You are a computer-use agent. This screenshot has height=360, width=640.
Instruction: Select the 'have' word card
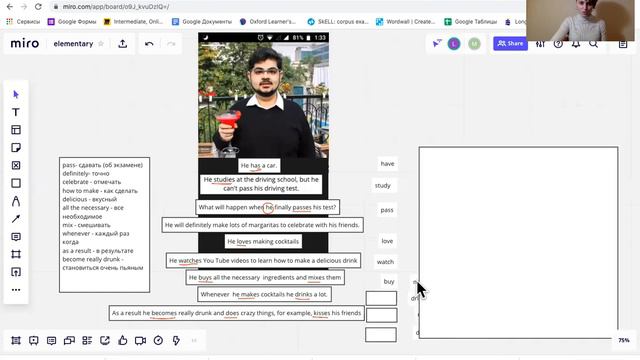tap(387, 164)
